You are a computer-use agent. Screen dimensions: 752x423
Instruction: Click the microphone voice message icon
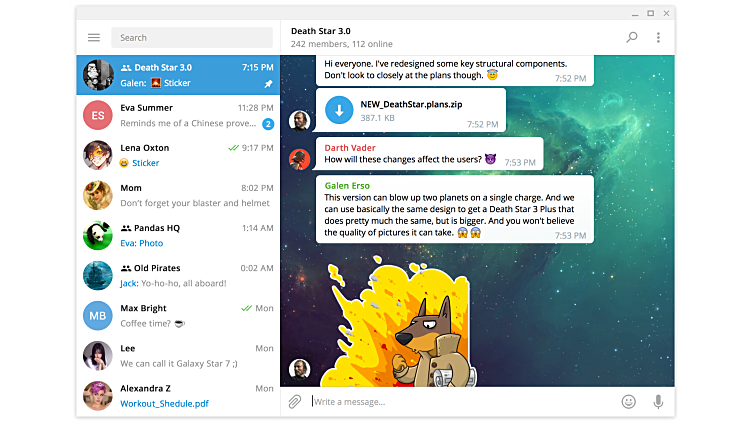point(658,401)
